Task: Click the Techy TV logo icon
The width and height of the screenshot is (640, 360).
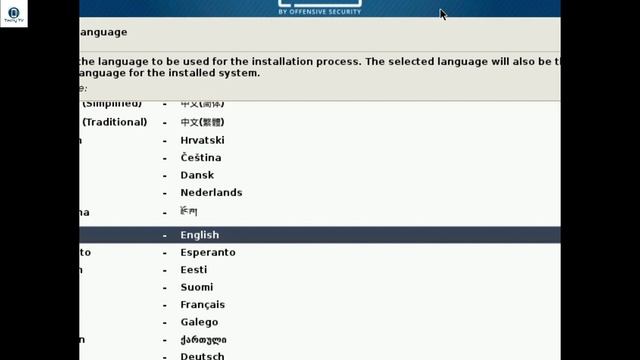Action: point(14,14)
